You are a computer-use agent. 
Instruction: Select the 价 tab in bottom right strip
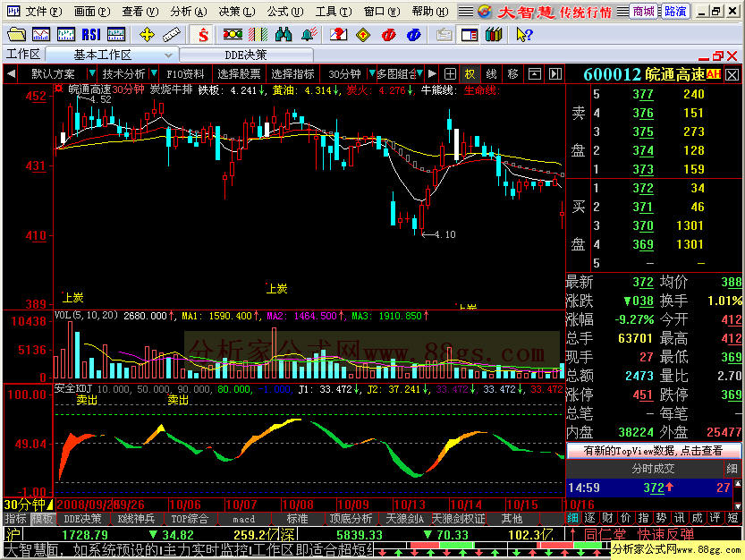point(625,518)
